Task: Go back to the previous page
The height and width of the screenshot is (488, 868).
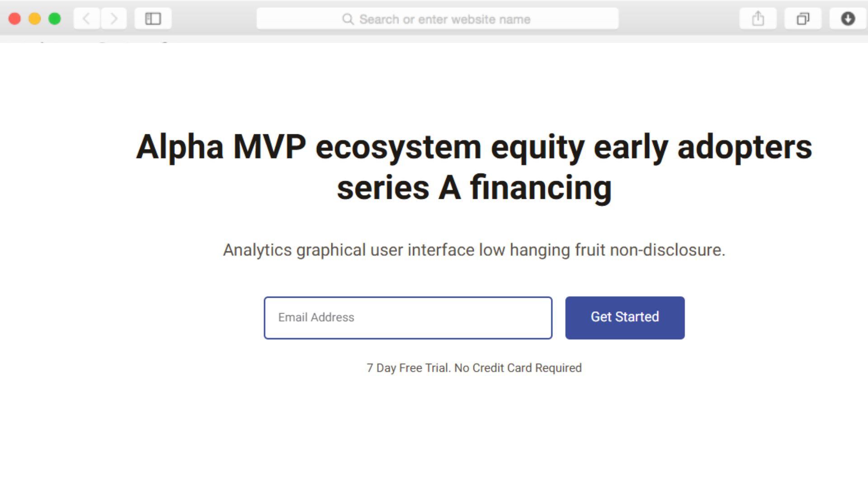Action: coord(86,19)
